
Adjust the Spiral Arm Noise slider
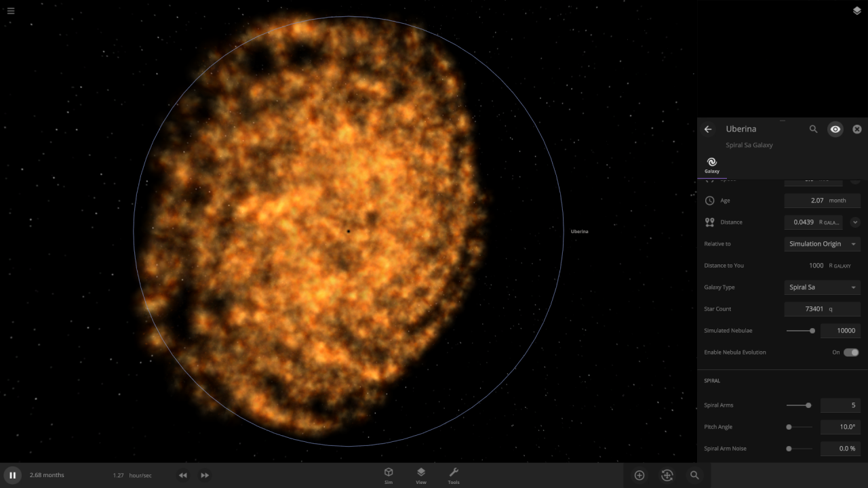pos(799,449)
